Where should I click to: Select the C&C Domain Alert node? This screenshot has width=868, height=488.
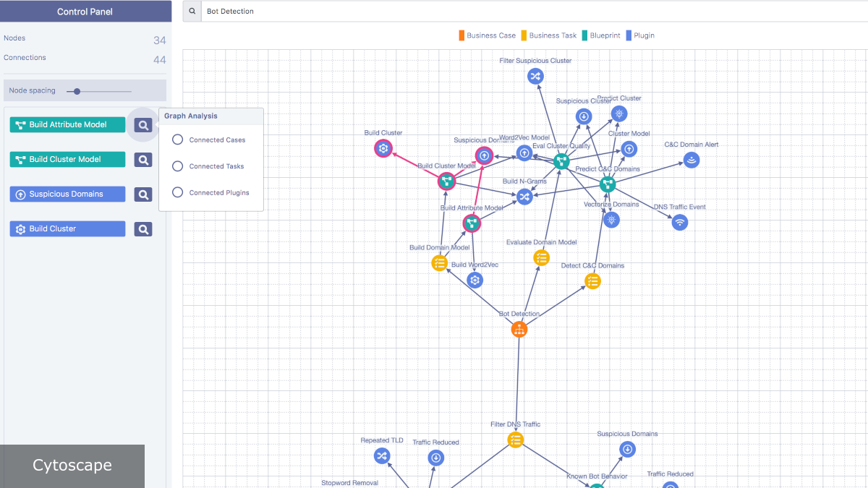tap(692, 160)
